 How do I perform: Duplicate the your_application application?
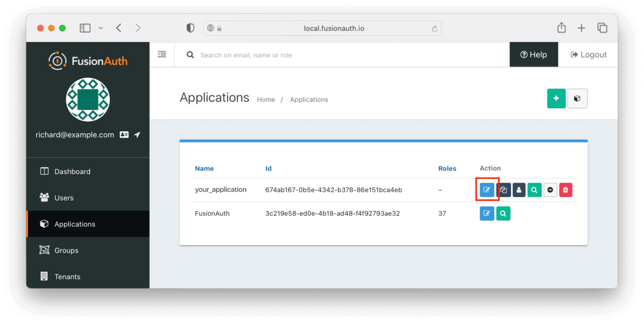coord(504,190)
